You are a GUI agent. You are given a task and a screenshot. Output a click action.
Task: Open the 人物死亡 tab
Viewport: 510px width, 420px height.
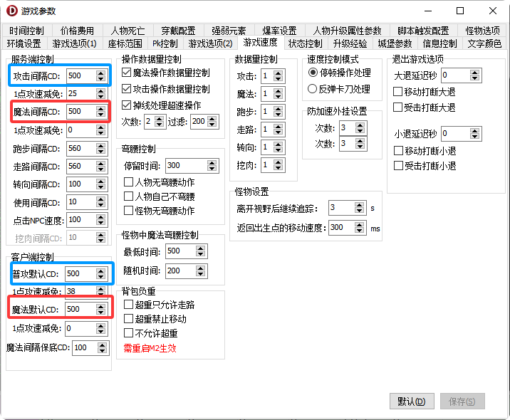pos(127,31)
